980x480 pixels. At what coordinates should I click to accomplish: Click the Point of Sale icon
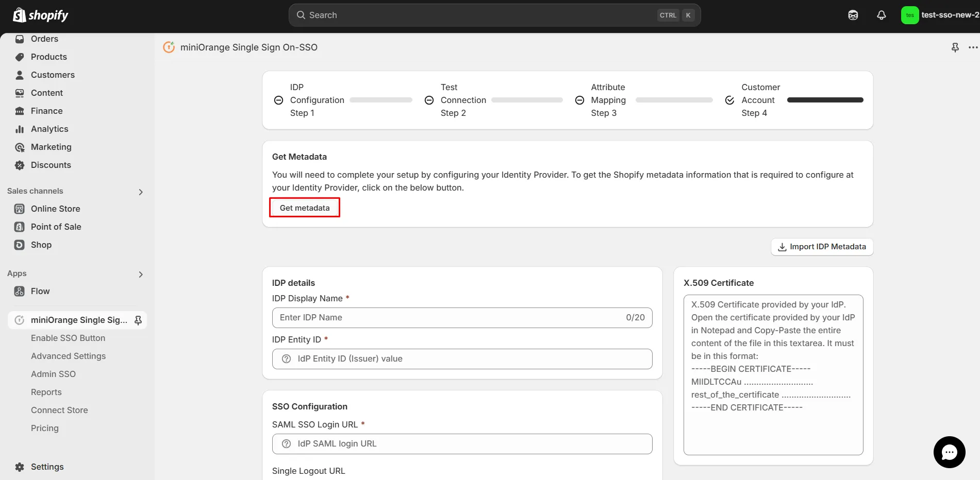(x=20, y=227)
